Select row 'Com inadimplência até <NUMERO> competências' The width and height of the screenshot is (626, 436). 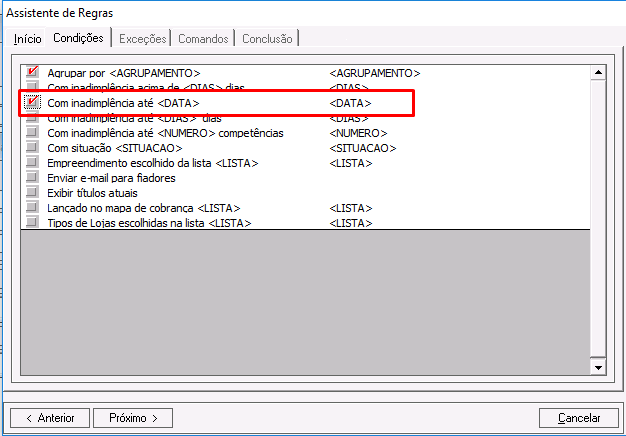coord(165,133)
